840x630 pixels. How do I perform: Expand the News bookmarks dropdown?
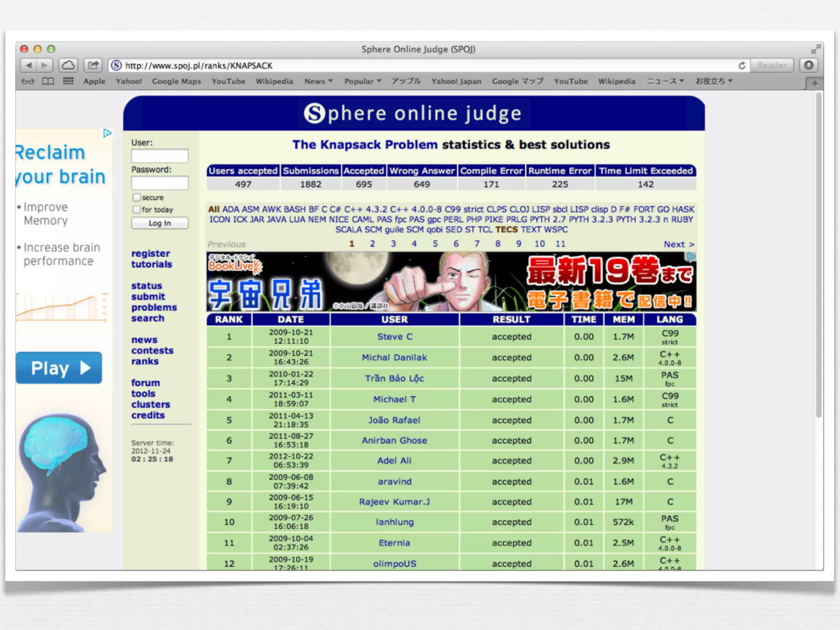[x=318, y=81]
